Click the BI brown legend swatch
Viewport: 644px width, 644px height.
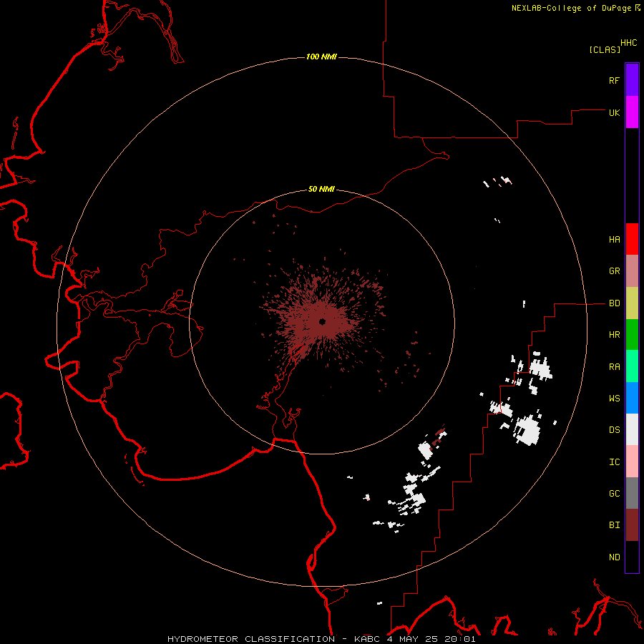coord(632,525)
